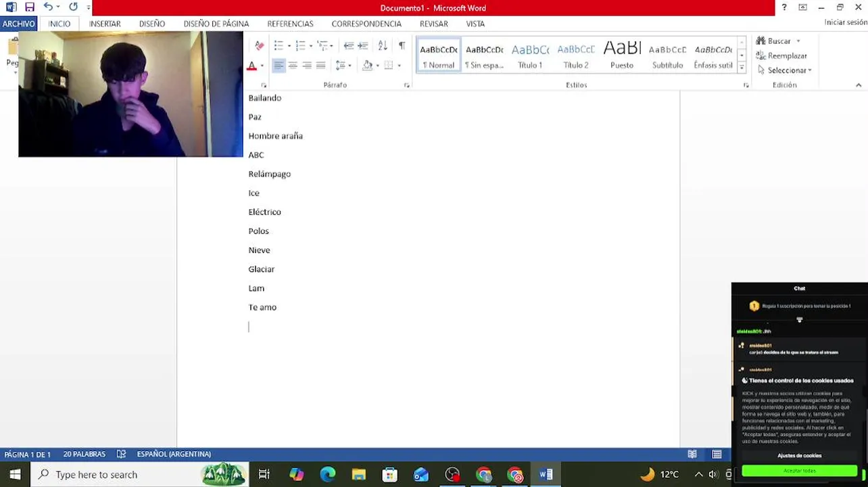Screen dimensions: 868x487
Task: Apply the Subtítulo style
Action: 667,55
